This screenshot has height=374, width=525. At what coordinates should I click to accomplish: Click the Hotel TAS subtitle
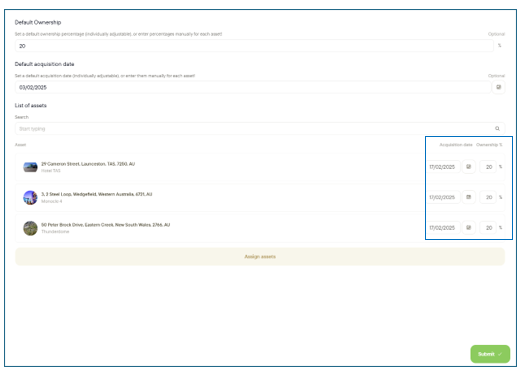click(x=51, y=171)
